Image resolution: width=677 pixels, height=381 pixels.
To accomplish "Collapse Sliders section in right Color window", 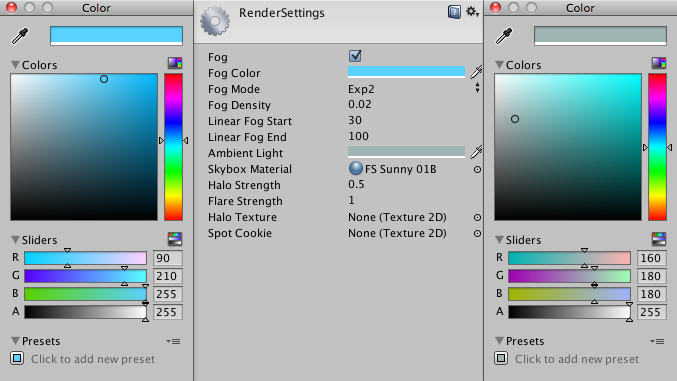I will pyautogui.click(x=499, y=240).
